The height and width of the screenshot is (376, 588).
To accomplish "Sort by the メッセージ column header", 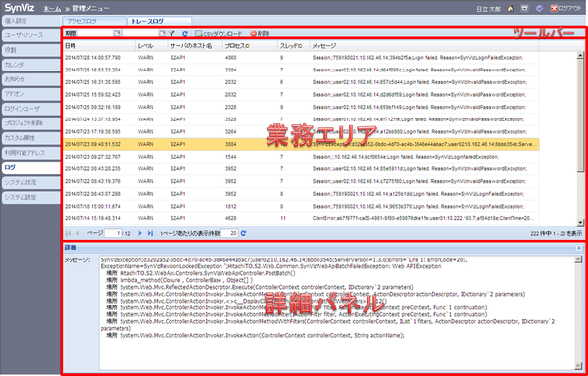I will click(424, 46).
